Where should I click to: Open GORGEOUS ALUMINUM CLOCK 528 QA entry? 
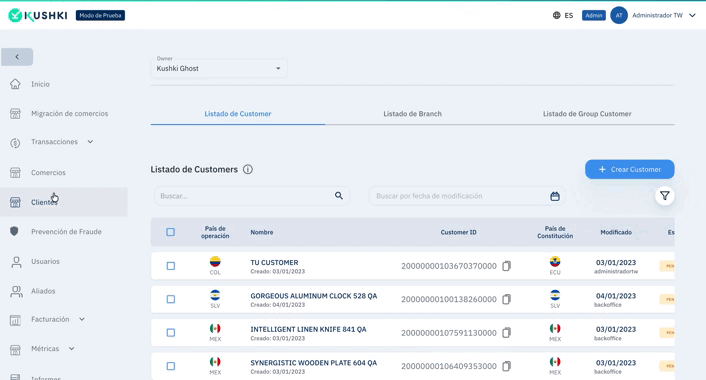(314, 296)
